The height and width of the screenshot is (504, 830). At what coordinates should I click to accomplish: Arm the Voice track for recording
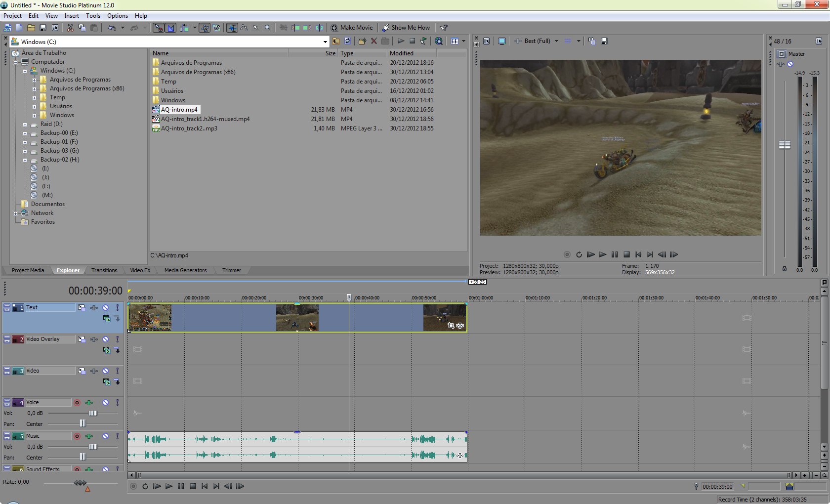pos(77,402)
